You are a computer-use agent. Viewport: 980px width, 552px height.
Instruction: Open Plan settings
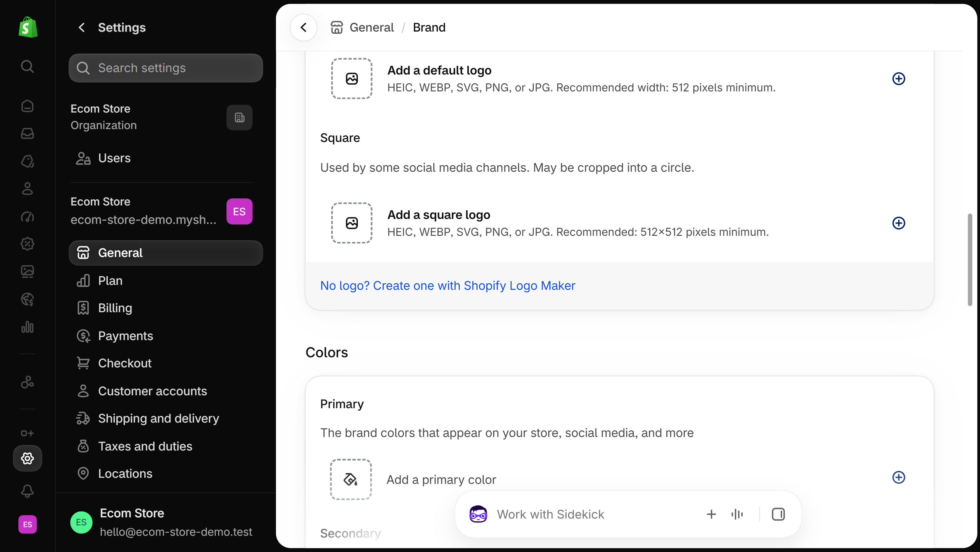click(x=166, y=281)
